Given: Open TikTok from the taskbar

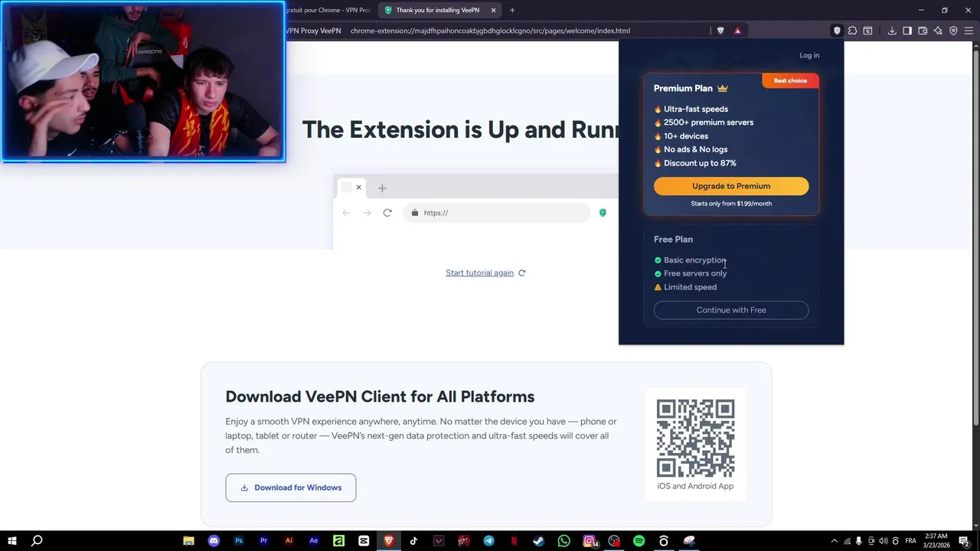Looking at the screenshot, I should pyautogui.click(x=413, y=541).
